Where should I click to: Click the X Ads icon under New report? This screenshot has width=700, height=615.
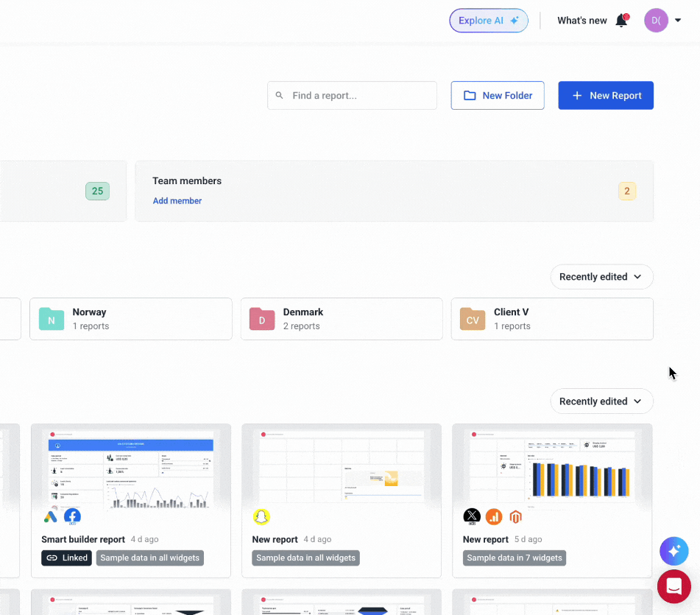472,516
